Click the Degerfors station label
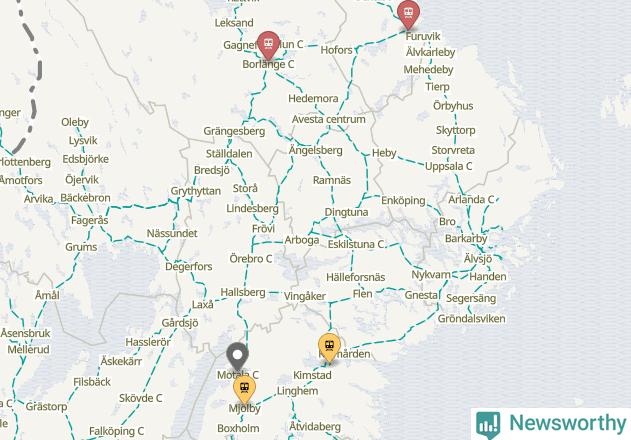Screen dimensions: 631x440 coord(189,266)
